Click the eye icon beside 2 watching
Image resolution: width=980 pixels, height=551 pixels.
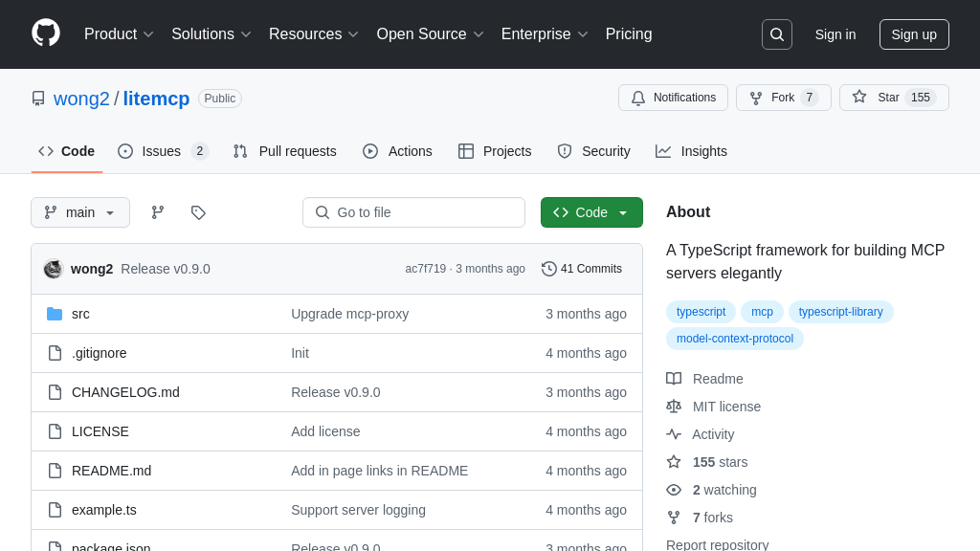pyautogui.click(x=674, y=490)
